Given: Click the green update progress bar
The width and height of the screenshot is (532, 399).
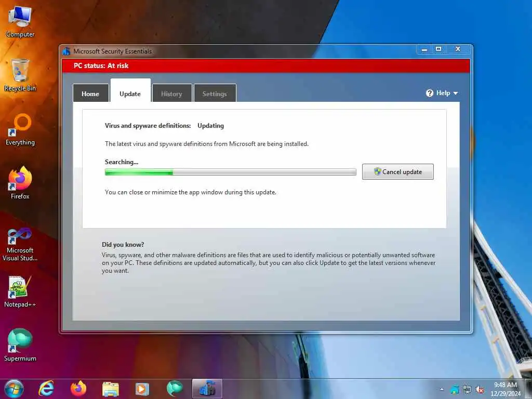Looking at the screenshot, I should pos(230,172).
